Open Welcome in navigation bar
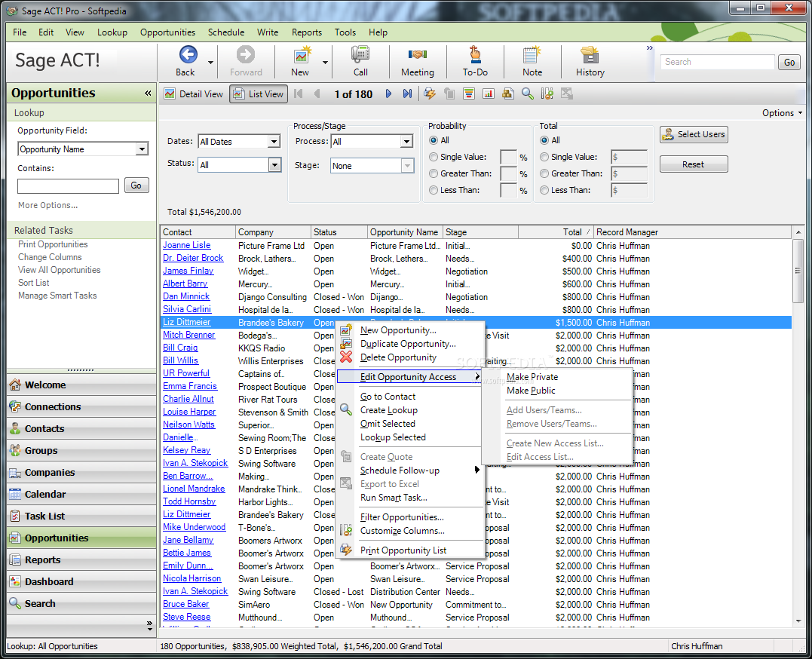The width and height of the screenshot is (812, 659). [81, 385]
